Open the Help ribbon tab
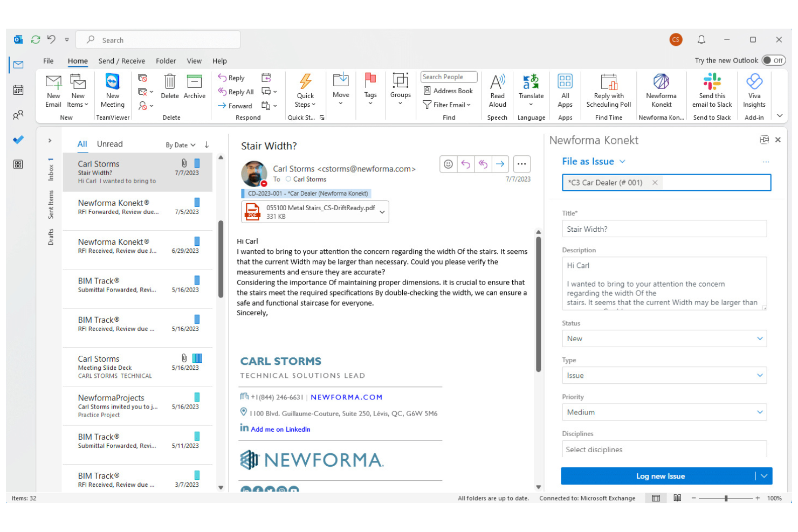The image size is (798, 532). coord(219,61)
